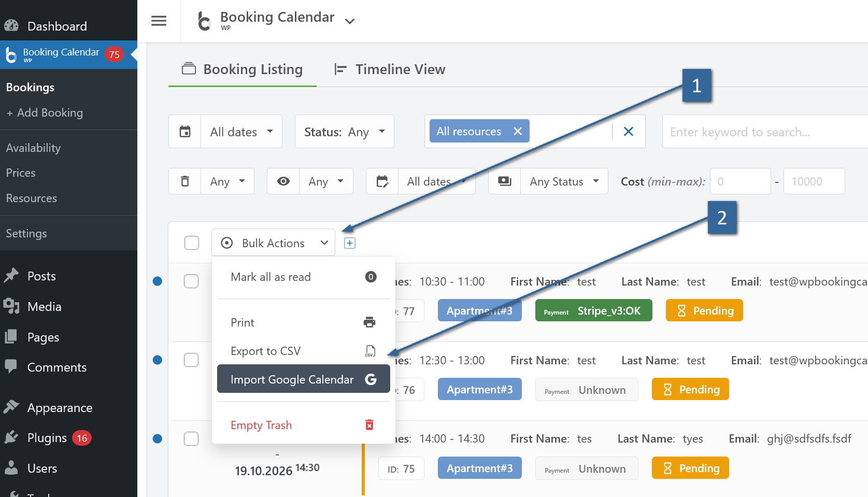Open the Status: Any dropdown

point(345,132)
